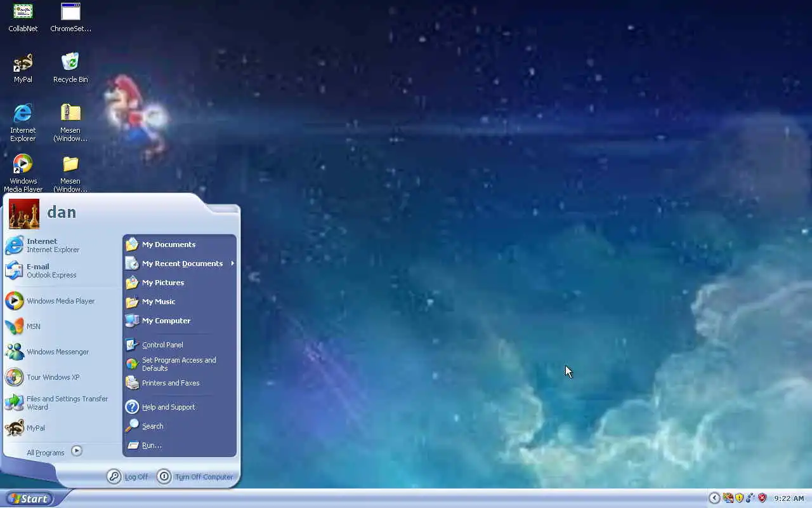This screenshot has width=812, height=508.
Task: Select the MyPal raccoon desktop icon
Action: click(x=23, y=68)
